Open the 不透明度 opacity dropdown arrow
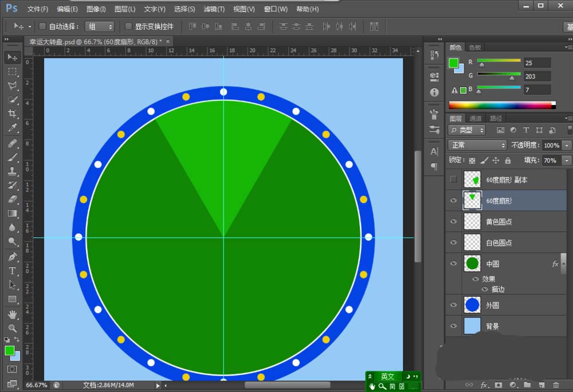The height and width of the screenshot is (392, 573). [567, 146]
